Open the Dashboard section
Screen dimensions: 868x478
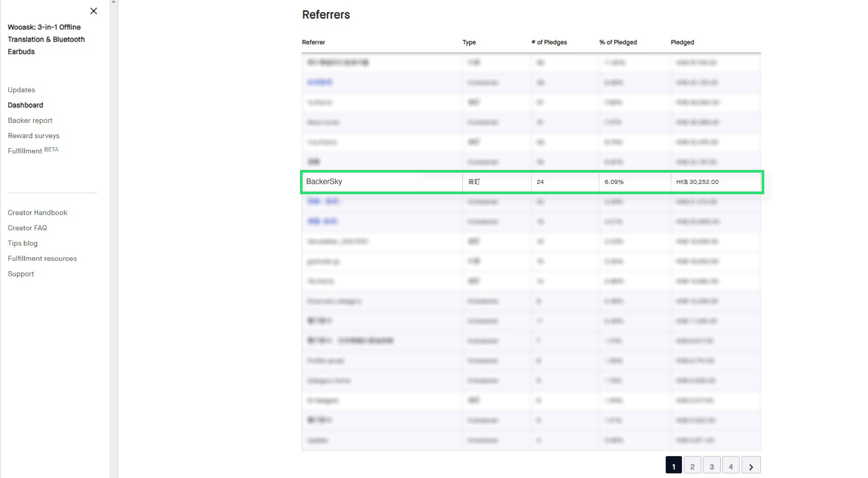click(x=25, y=105)
